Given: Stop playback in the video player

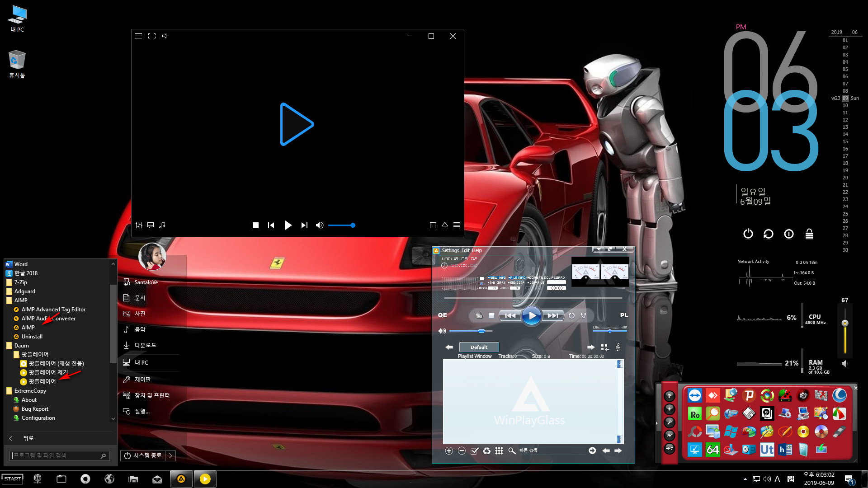Looking at the screenshot, I should click(x=255, y=225).
